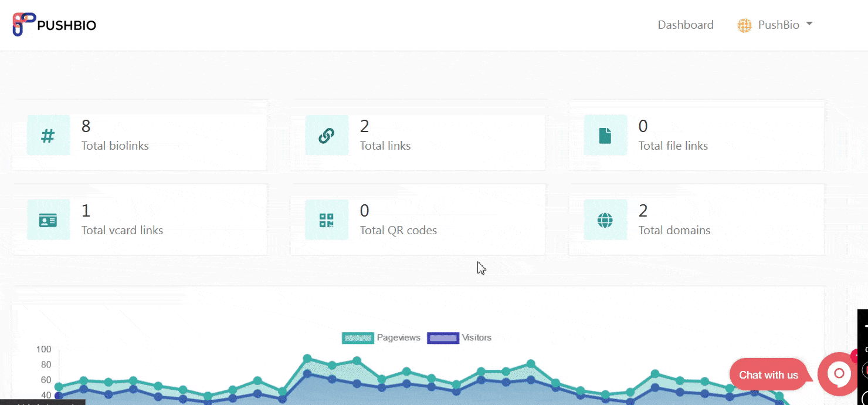Image resolution: width=868 pixels, height=405 pixels.
Task: Click the QR code icon
Action: [326, 220]
